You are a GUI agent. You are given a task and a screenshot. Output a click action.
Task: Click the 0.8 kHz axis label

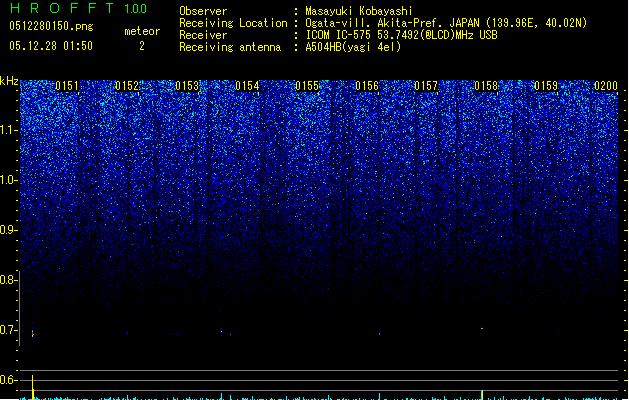tap(9, 280)
